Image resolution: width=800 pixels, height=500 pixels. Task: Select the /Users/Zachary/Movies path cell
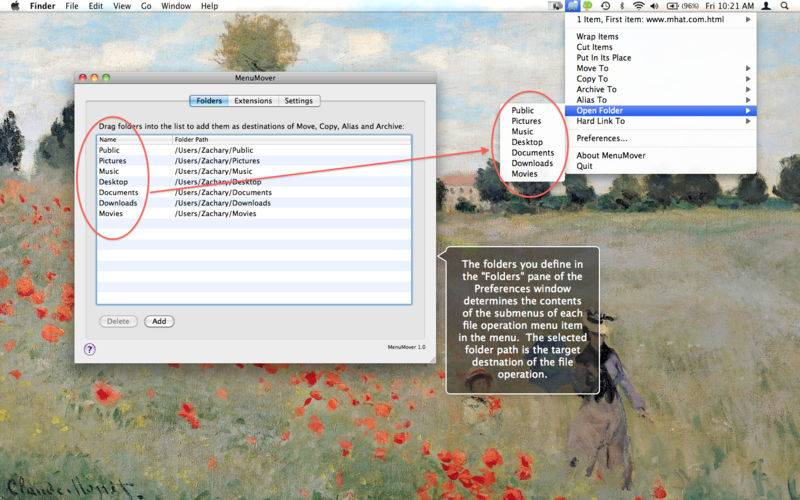pos(216,214)
